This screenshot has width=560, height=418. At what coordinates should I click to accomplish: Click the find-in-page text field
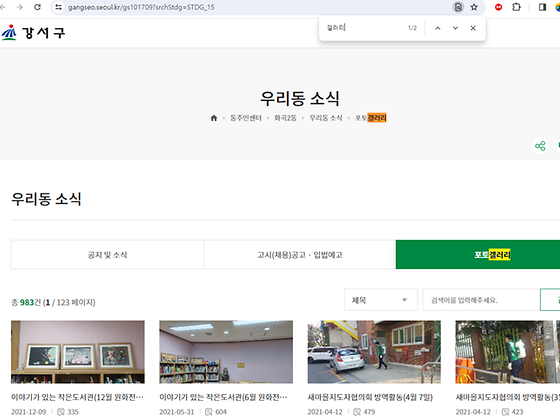(x=364, y=28)
